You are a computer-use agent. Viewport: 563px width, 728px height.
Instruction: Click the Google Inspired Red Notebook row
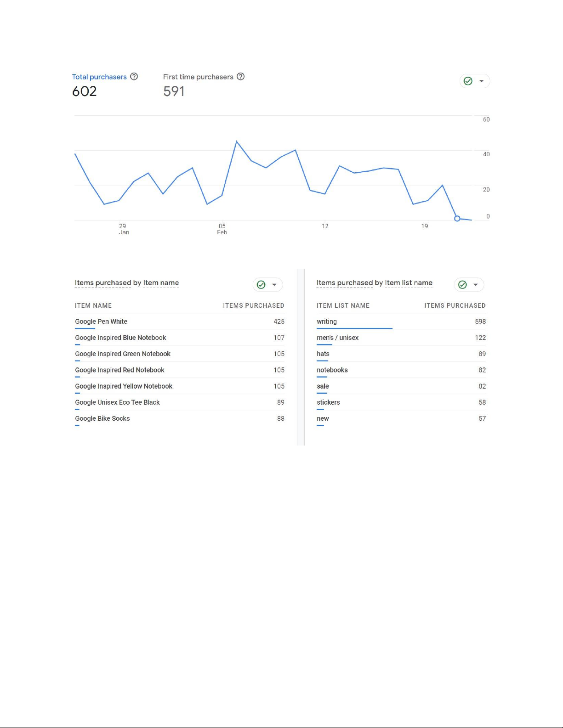pyautogui.click(x=180, y=370)
